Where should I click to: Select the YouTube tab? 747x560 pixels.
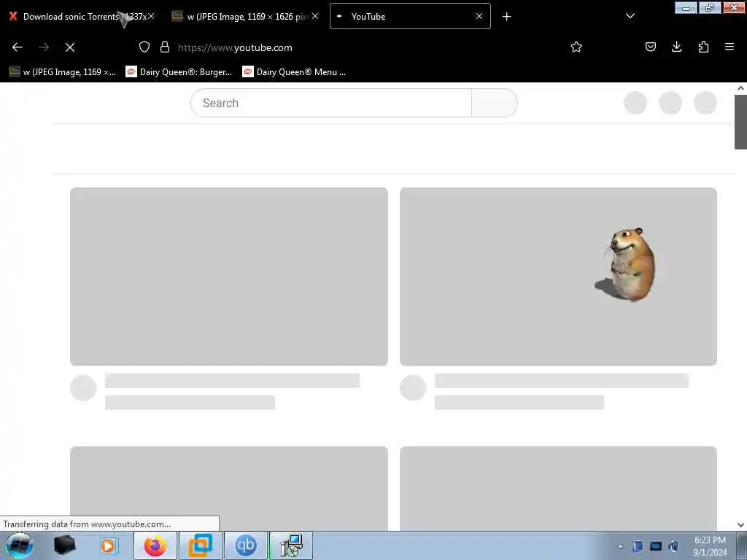coord(410,16)
